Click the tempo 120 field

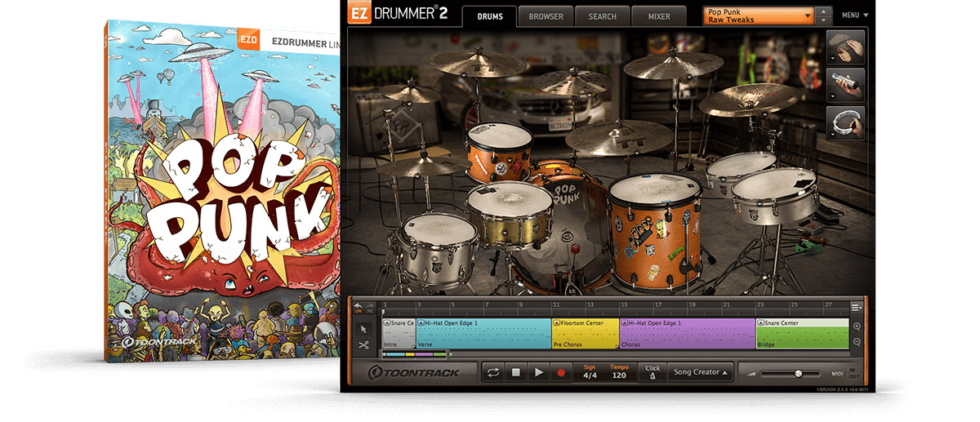tap(618, 372)
